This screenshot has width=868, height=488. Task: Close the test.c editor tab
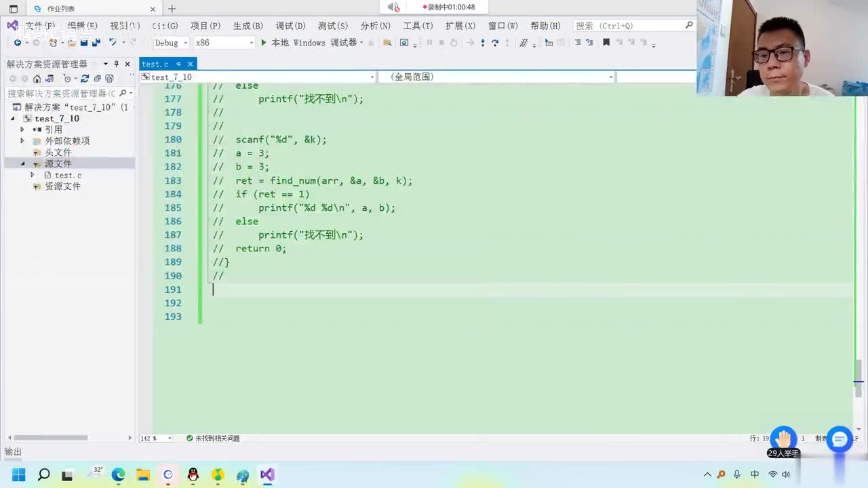(191, 64)
